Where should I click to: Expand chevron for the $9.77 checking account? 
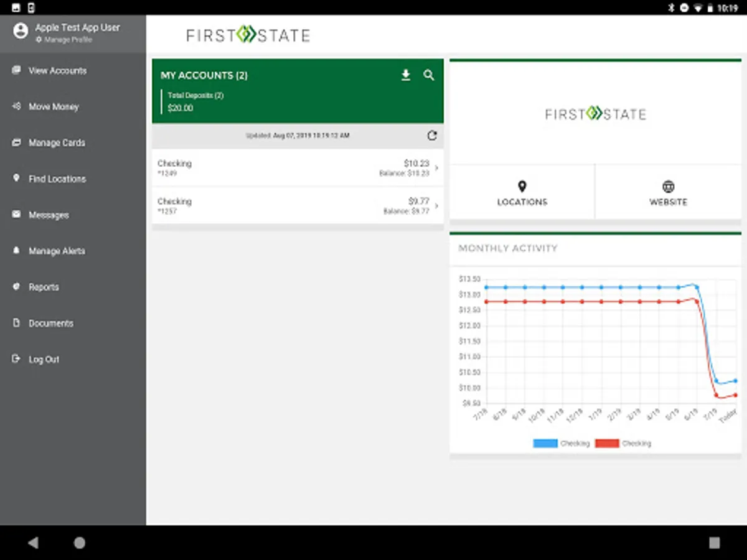click(436, 206)
